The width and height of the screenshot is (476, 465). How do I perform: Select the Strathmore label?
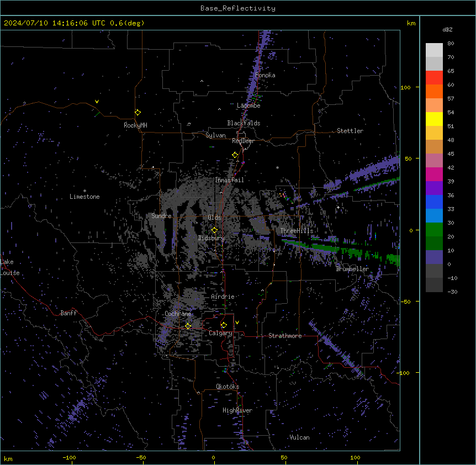pos(285,336)
